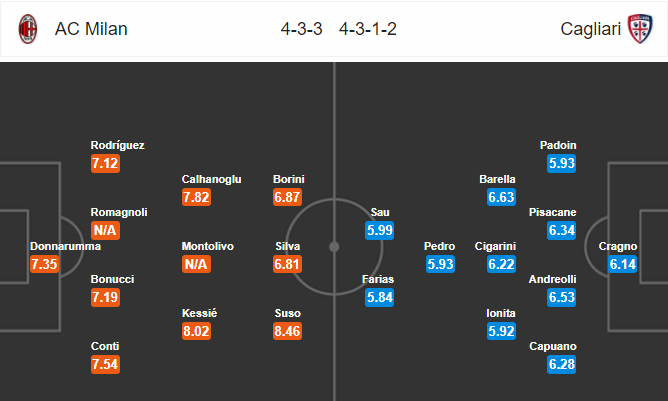This screenshot has width=668, height=401.
Task: Select Montolivo's N/A rating badge
Action: tap(196, 264)
